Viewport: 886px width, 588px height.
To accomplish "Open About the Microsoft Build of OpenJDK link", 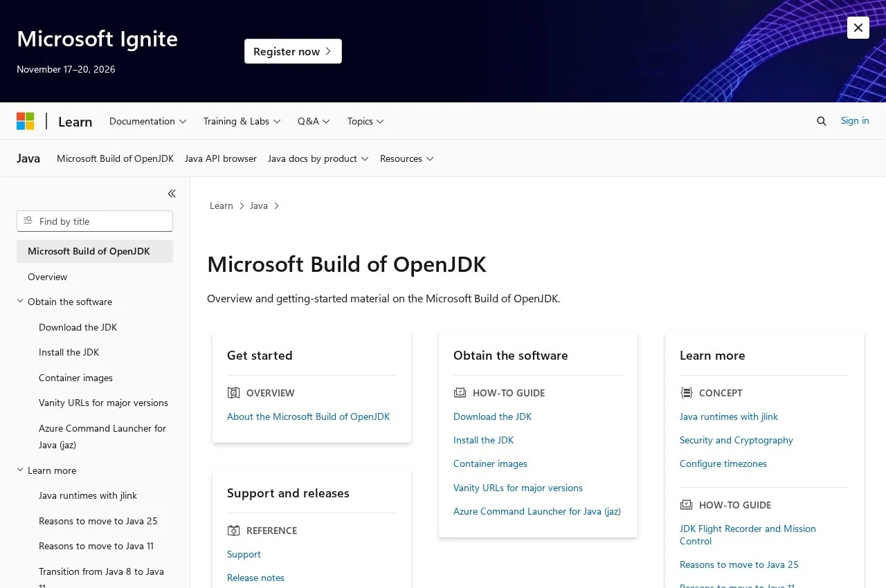I will [x=308, y=416].
